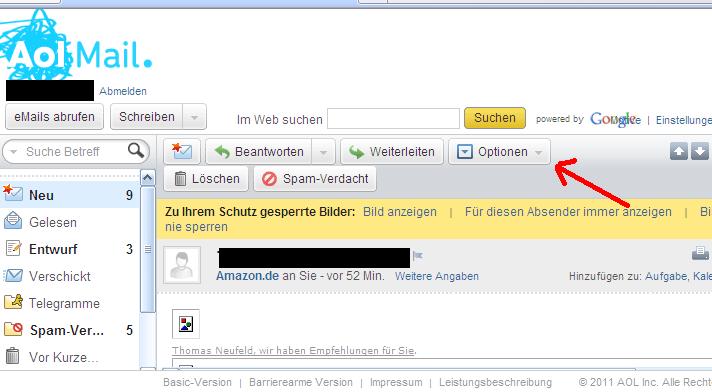Click the Weiterleiten button
The width and height of the screenshot is (712, 392).
click(x=391, y=152)
